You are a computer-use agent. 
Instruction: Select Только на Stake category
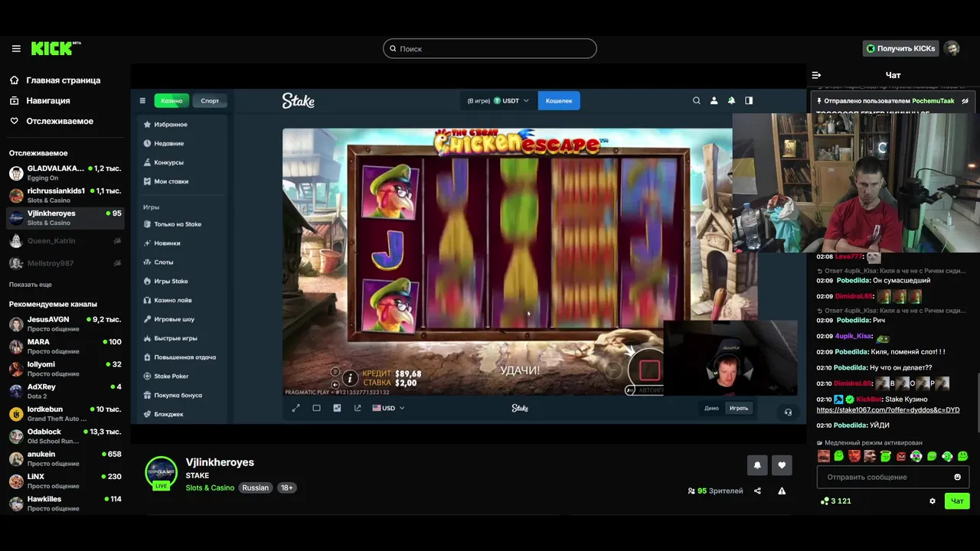pos(184,224)
